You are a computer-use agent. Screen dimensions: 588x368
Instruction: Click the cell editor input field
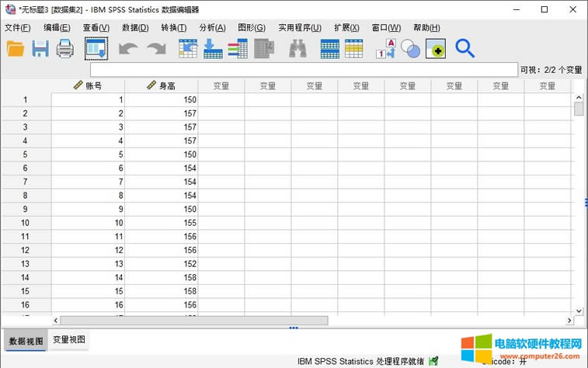[304, 70]
